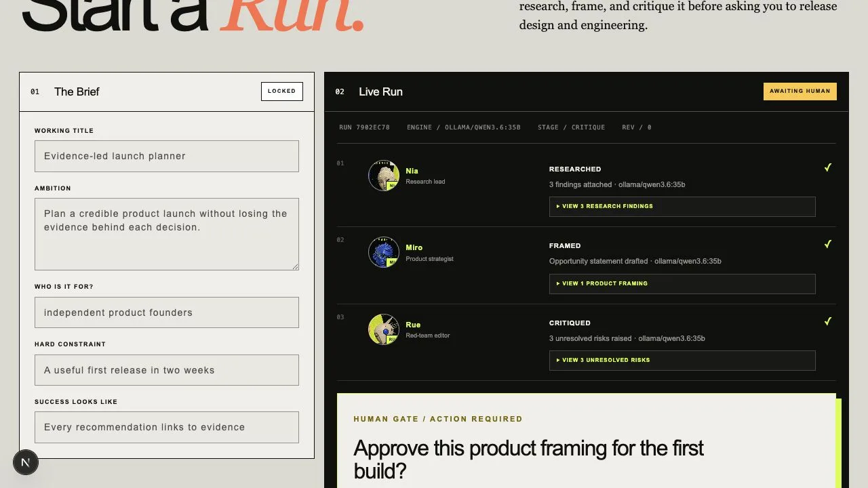Click the 'Live Run' panel title
Viewport: 868px width, 488px height.
click(380, 91)
